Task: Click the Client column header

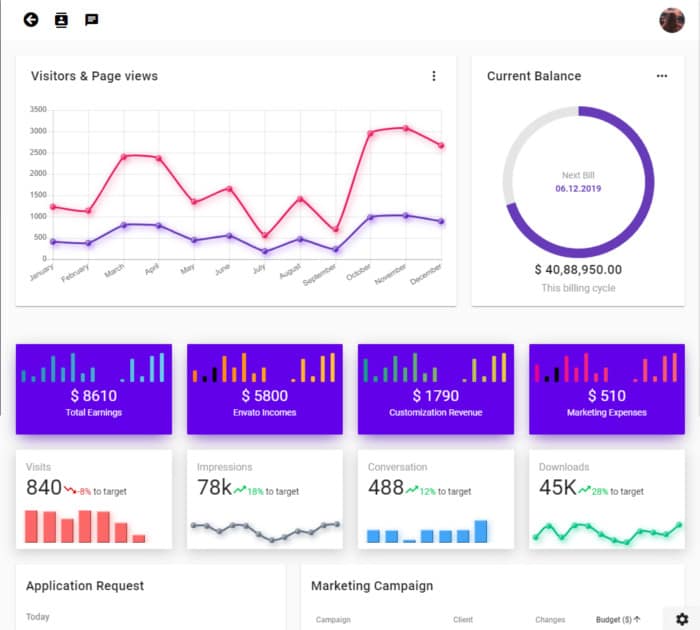Action: pos(462,620)
